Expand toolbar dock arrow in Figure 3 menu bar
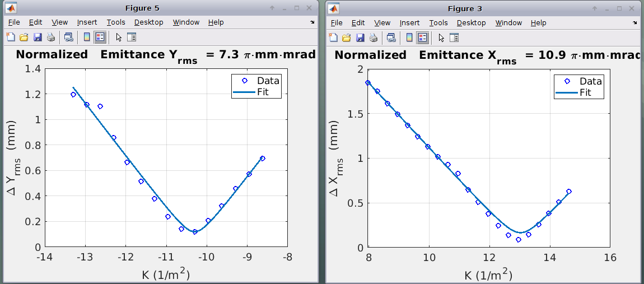This screenshot has width=644, height=284. 635,22
